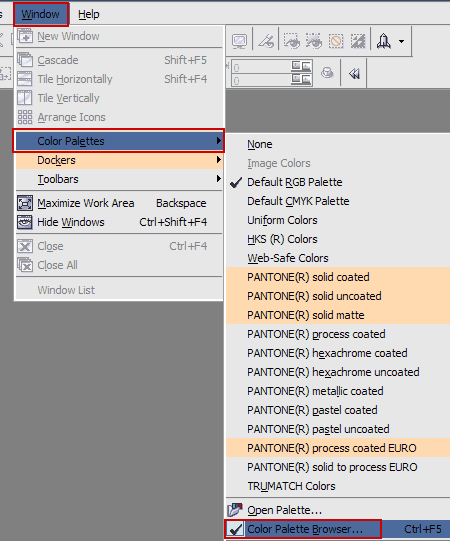Uncheck the Color Palette Browser item
Screen dimensions: 450x541
pyautogui.click(x=338, y=529)
